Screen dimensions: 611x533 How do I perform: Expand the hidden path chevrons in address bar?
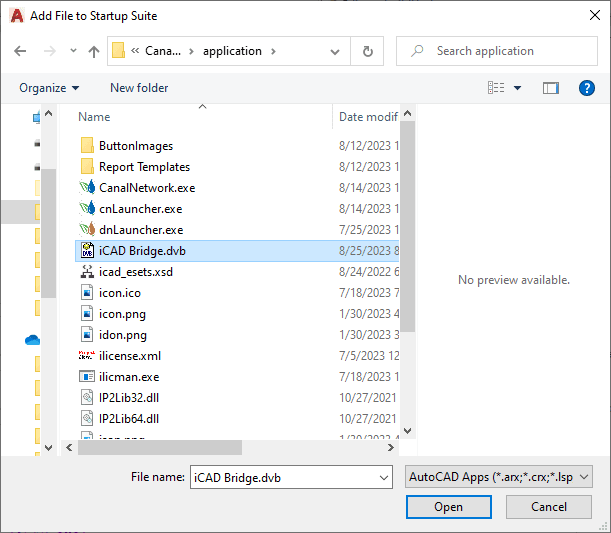coord(135,51)
